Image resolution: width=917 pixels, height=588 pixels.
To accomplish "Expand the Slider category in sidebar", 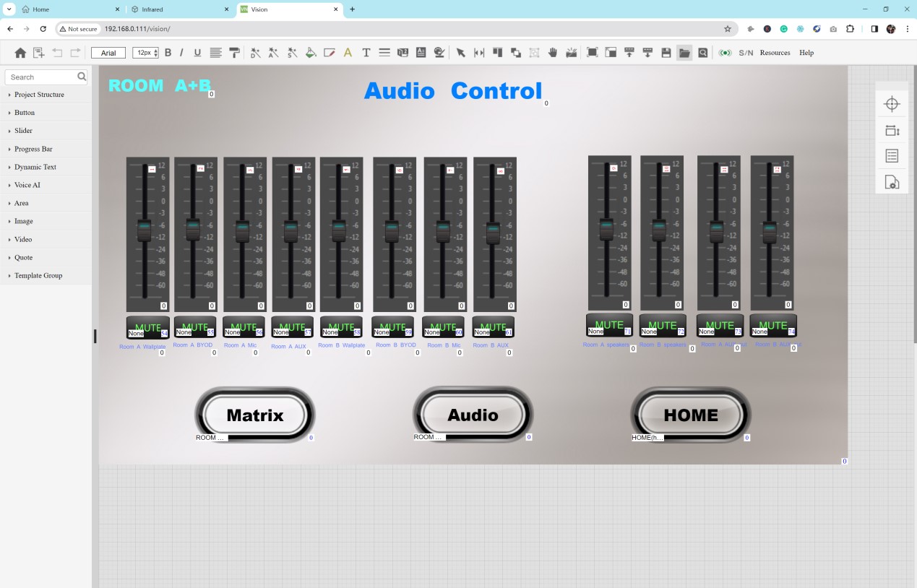I will click(x=23, y=131).
